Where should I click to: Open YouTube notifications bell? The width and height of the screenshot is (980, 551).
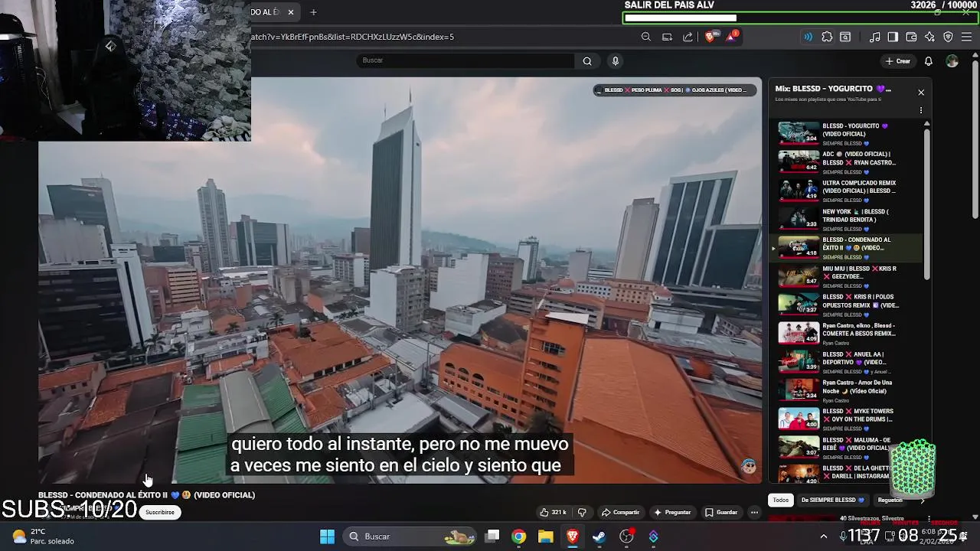point(928,61)
